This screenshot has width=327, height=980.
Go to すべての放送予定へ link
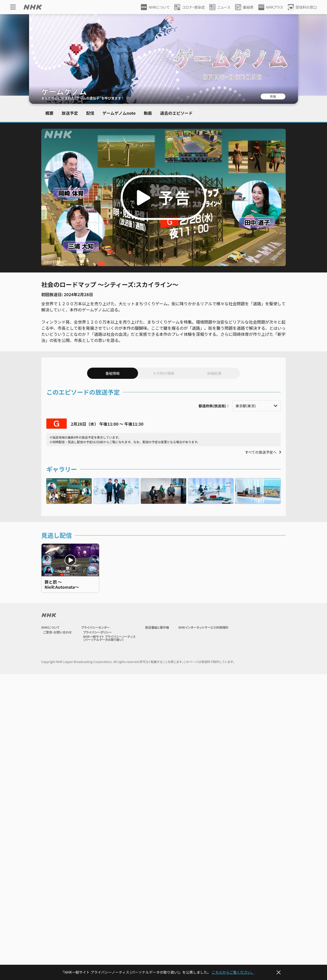click(x=263, y=452)
